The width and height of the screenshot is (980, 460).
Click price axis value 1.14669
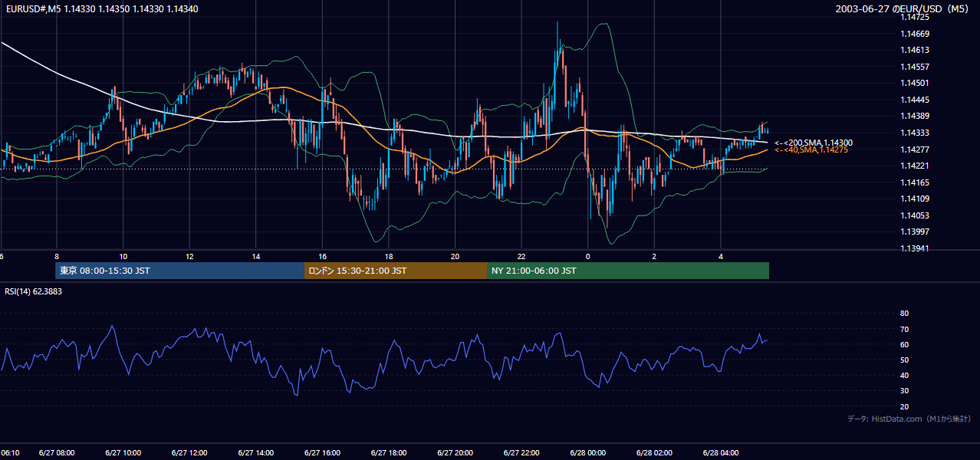(914, 34)
